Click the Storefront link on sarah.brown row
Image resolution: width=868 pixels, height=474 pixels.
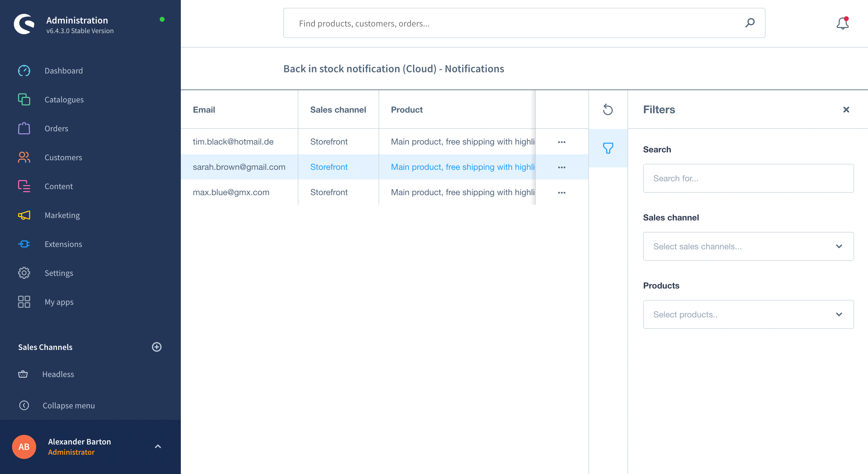click(329, 167)
